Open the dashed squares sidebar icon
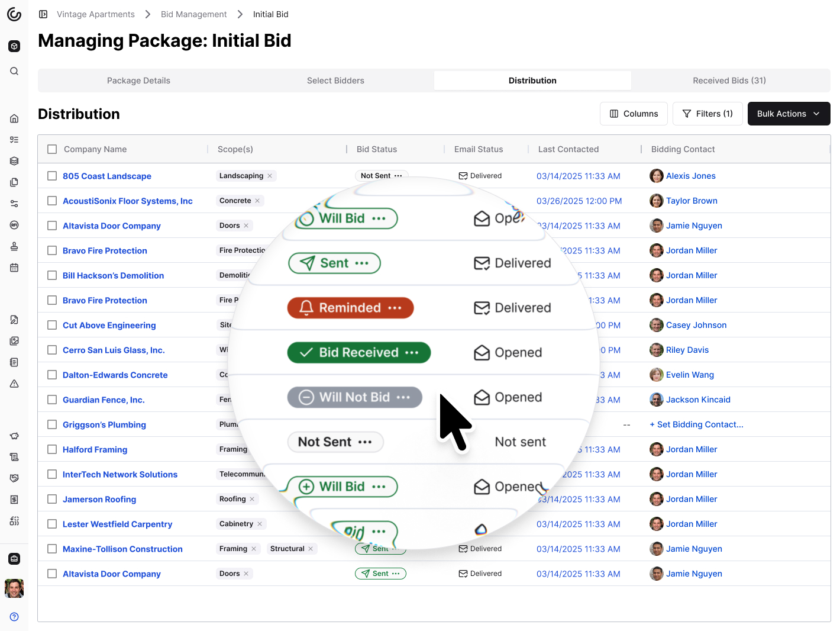The width and height of the screenshot is (840, 631). click(14, 521)
